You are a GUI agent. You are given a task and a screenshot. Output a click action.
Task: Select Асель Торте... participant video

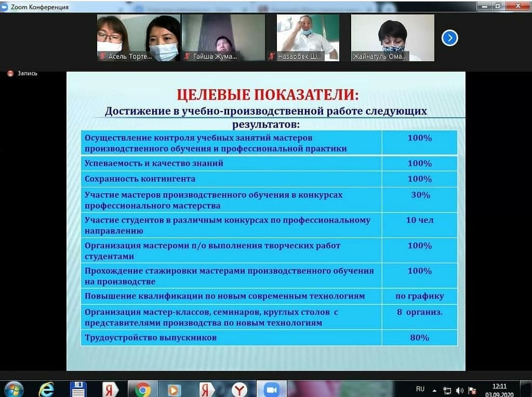click(x=138, y=37)
